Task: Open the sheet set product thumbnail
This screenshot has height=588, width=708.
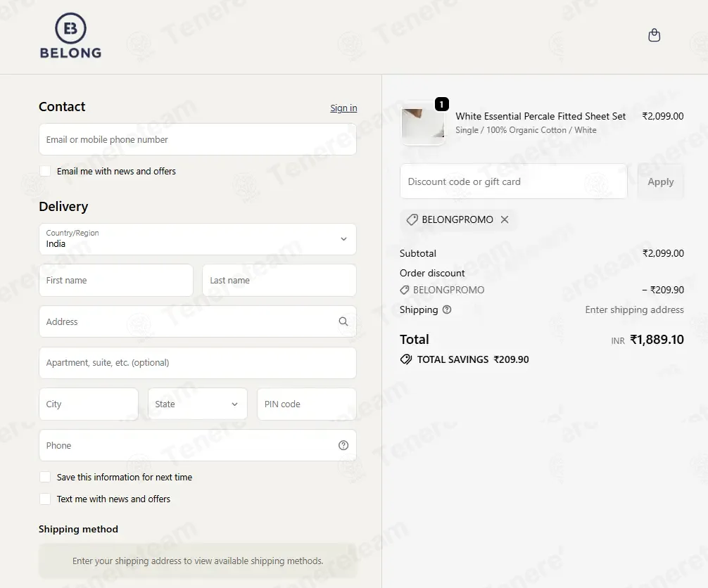Action: 423,124
